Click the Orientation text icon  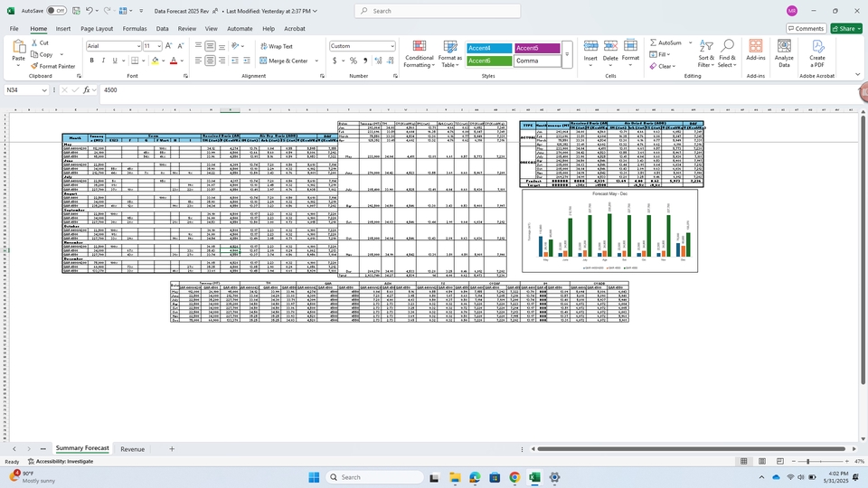pyautogui.click(x=235, y=46)
